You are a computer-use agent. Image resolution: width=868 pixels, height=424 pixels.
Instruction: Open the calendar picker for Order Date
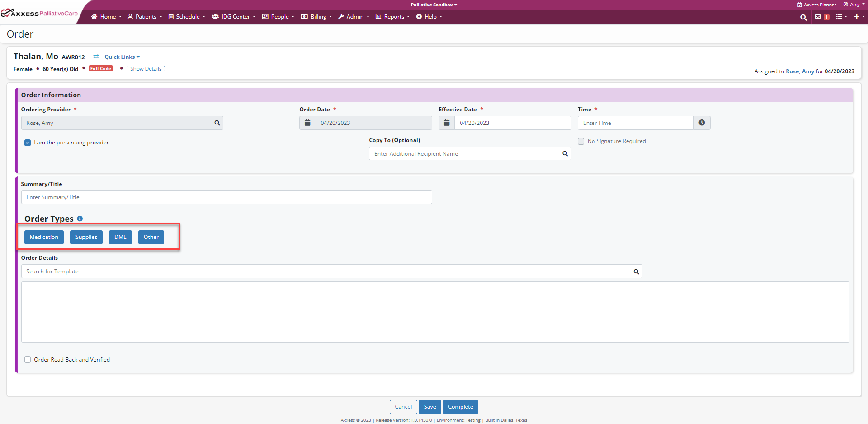[307, 123]
